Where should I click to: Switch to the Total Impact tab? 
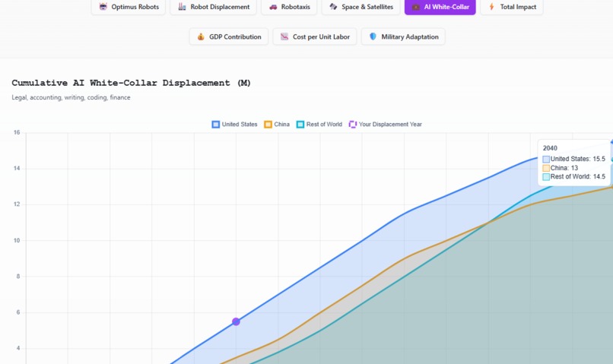click(x=512, y=7)
